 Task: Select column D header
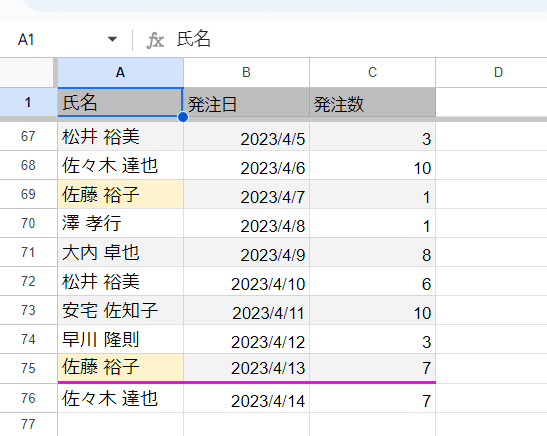tap(492, 73)
